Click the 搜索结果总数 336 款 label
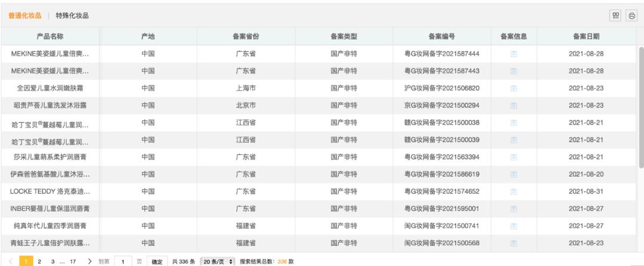Viewport: 644px width, 266px height. pyautogui.click(x=267, y=261)
